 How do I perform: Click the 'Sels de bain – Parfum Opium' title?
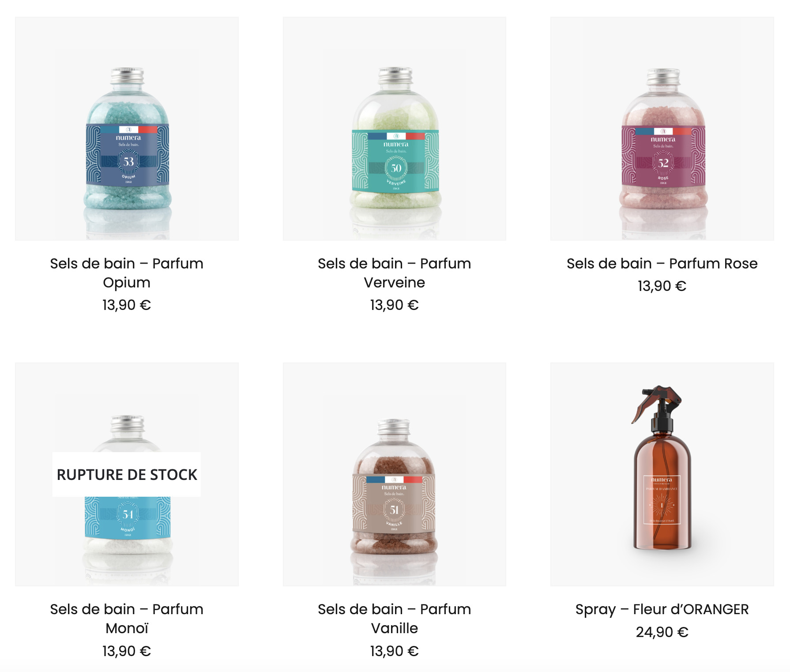(127, 273)
